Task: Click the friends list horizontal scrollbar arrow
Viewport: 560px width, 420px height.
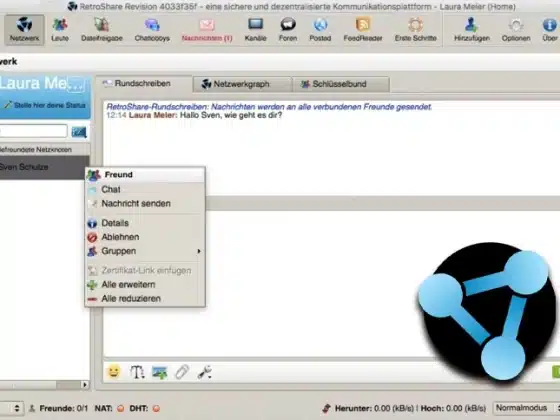Action: pos(85,385)
